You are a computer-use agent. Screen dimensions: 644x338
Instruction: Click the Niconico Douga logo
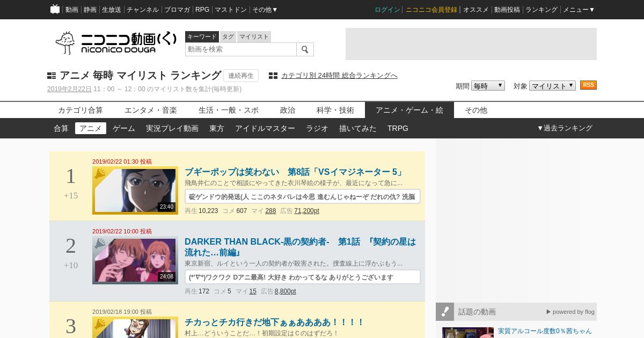point(115,43)
